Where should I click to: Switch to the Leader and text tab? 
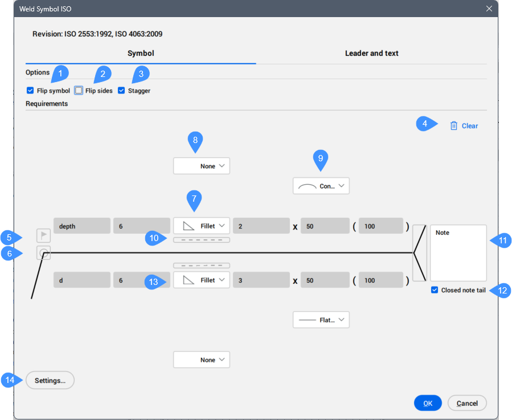[x=371, y=54]
